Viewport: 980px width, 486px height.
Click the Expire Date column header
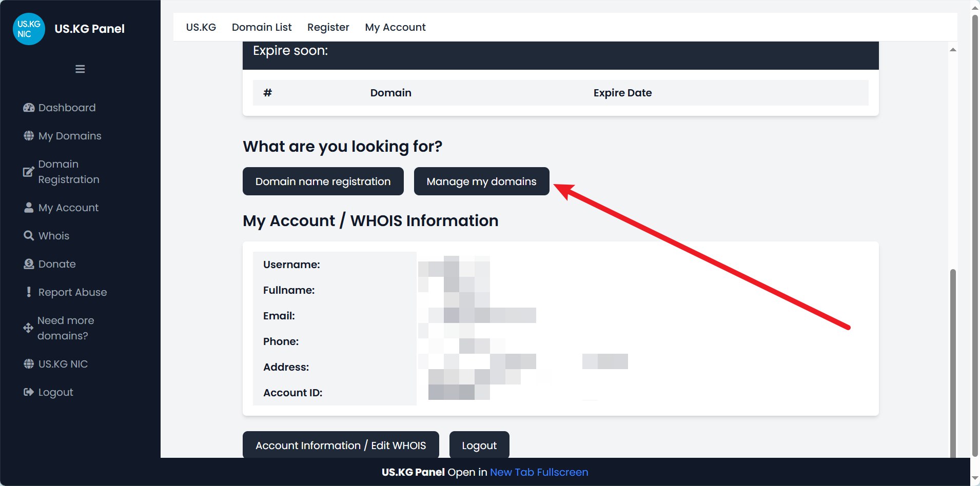pyautogui.click(x=623, y=93)
